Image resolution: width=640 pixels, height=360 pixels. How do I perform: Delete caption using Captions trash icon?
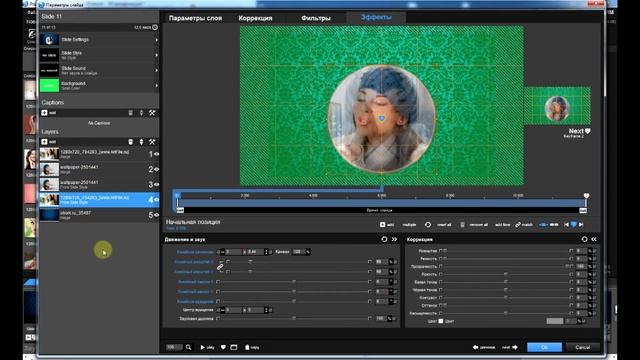(x=131, y=113)
